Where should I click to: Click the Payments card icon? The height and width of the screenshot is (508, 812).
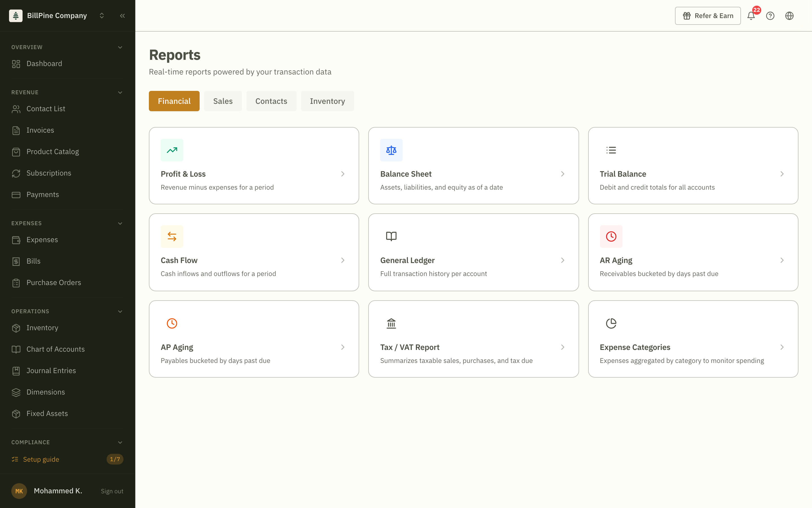pyautogui.click(x=16, y=195)
